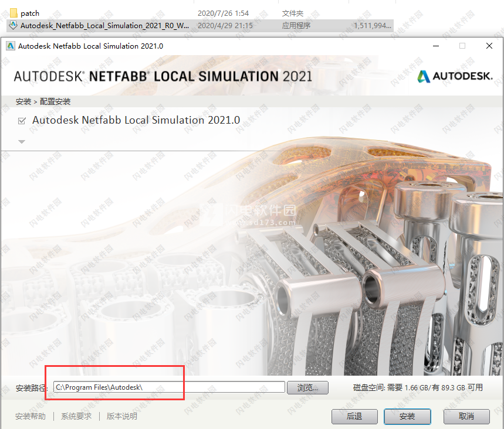This screenshot has height=429, width=504.
Task: Click the 浏览... browse button
Action: 307,387
